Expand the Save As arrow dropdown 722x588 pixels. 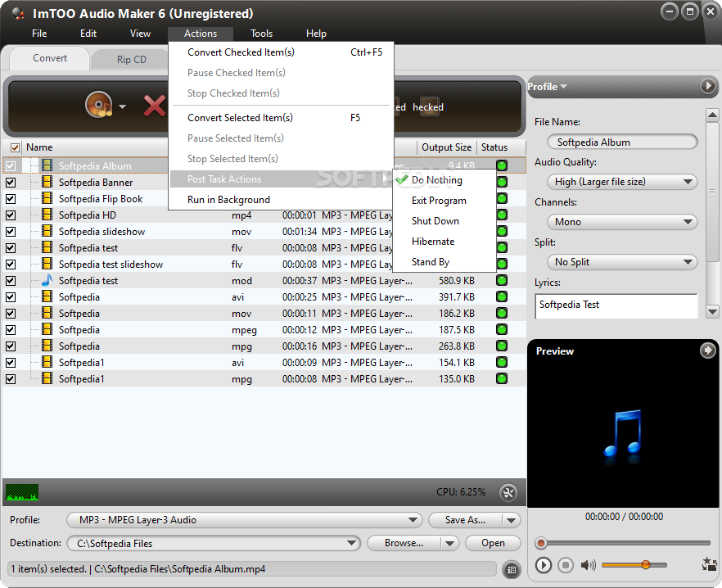[x=511, y=520]
